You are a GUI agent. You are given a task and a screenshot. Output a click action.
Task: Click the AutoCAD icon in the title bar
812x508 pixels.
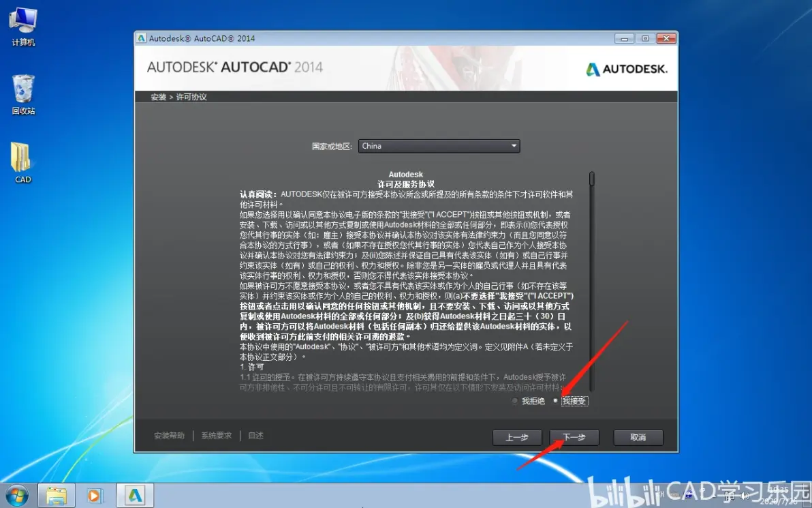142,38
